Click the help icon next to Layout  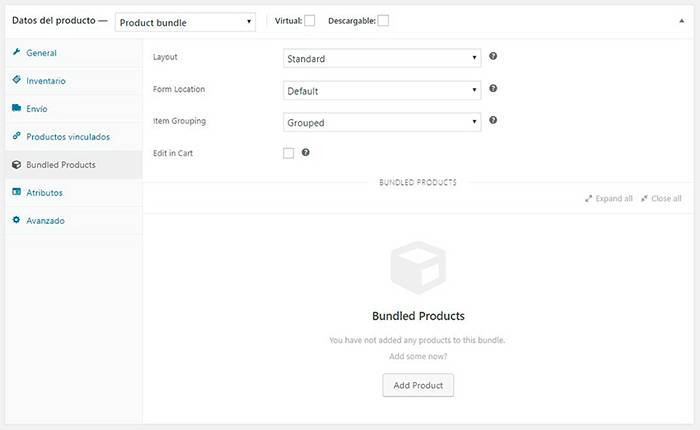pos(493,56)
